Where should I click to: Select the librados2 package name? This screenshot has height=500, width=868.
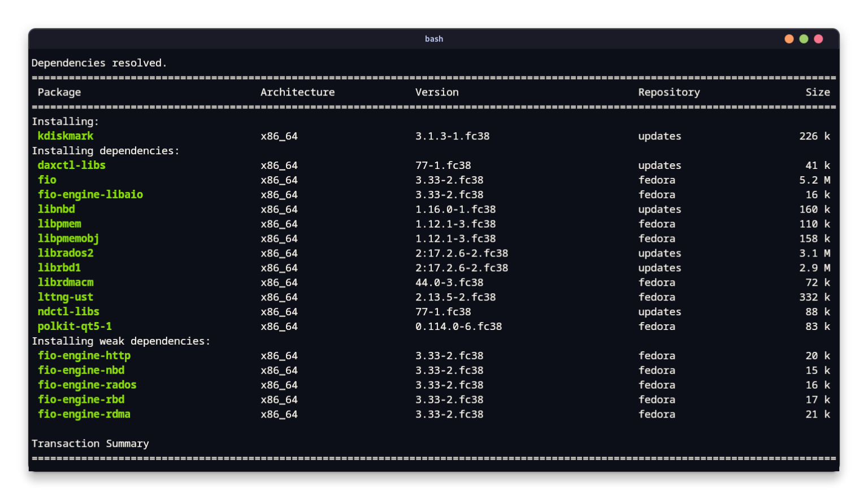point(66,253)
